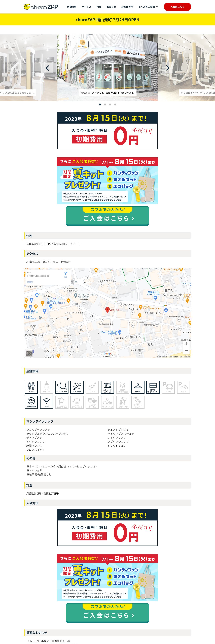Click the upper 夏キットプレゼント banner
The image size is (215, 644).
pyautogui.click(x=107, y=181)
